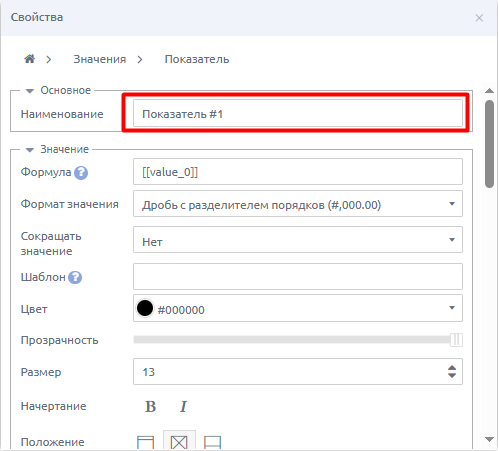The height and width of the screenshot is (451, 498).
Task: Select the crossed-box position option
Action: [179, 442]
